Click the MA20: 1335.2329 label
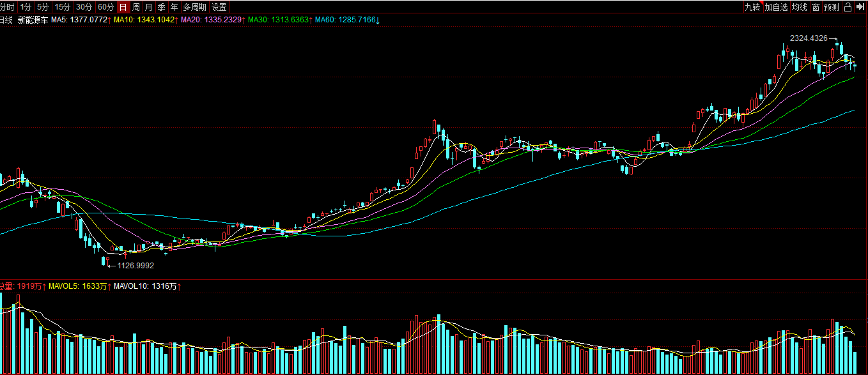This screenshot has height=375, width=868. (212, 20)
